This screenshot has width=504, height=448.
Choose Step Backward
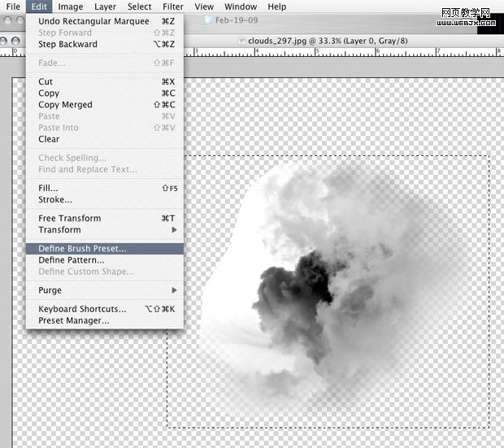[105, 45]
